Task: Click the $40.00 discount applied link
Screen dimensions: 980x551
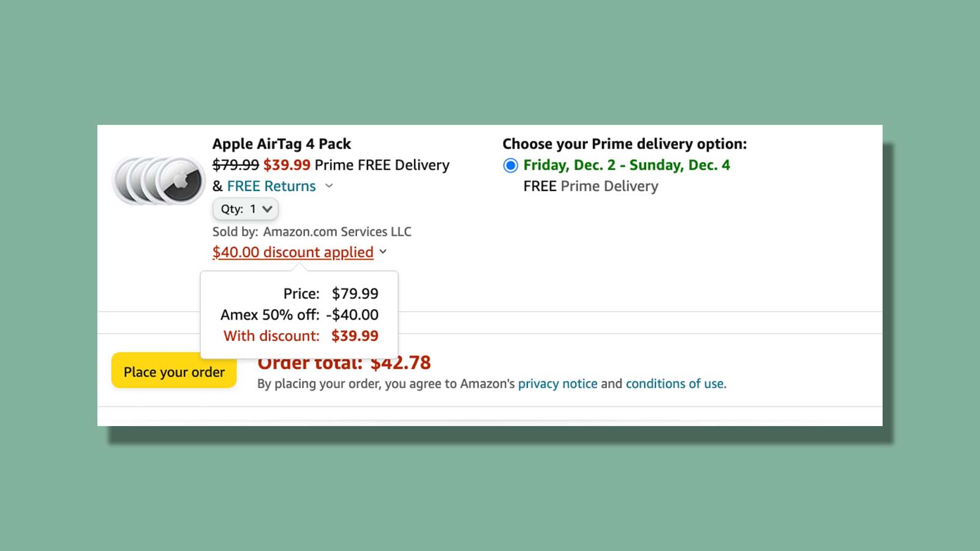Action: pyautogui.click(x=292, y=252)
